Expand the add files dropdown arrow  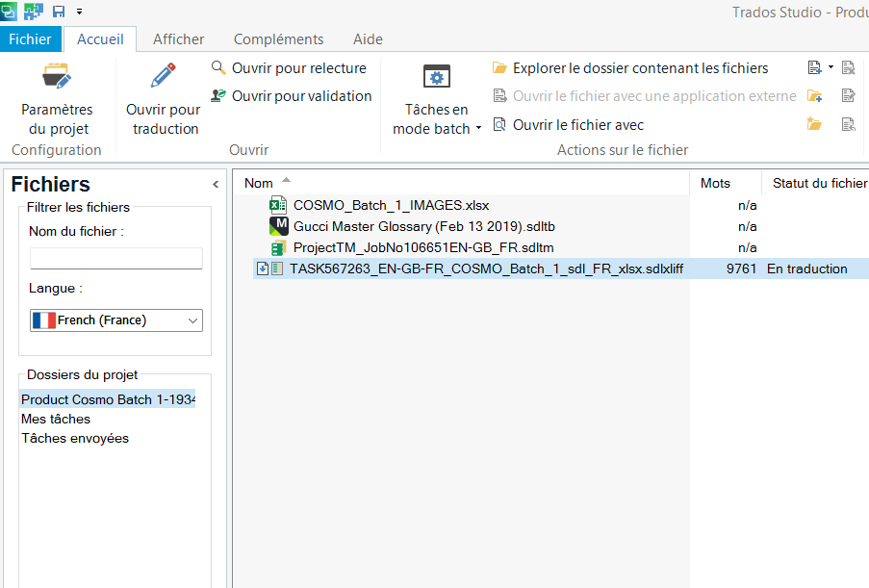[831, 67]
